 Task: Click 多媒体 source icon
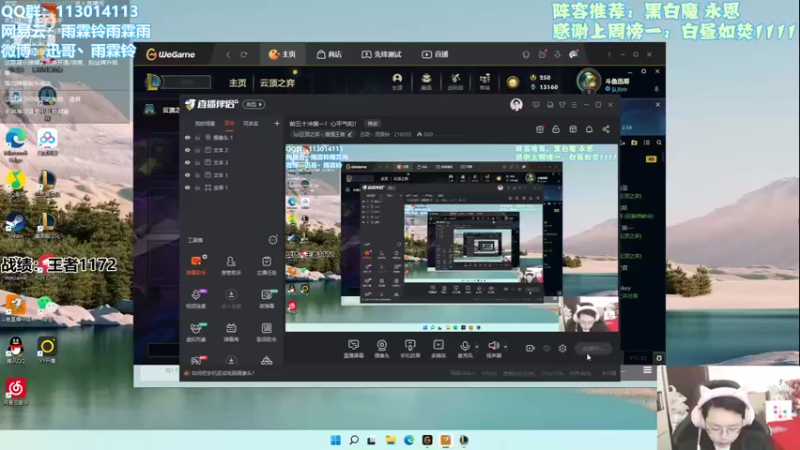coord(438,348)
